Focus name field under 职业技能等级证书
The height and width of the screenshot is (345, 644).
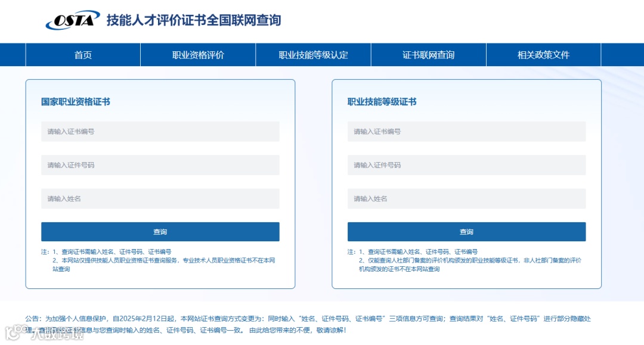(x=466, y=199)
